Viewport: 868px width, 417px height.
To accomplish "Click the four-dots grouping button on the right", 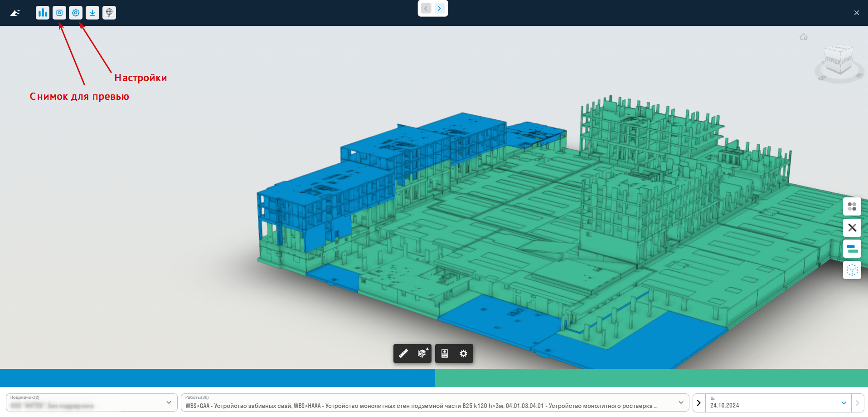I will click(852, 206).
